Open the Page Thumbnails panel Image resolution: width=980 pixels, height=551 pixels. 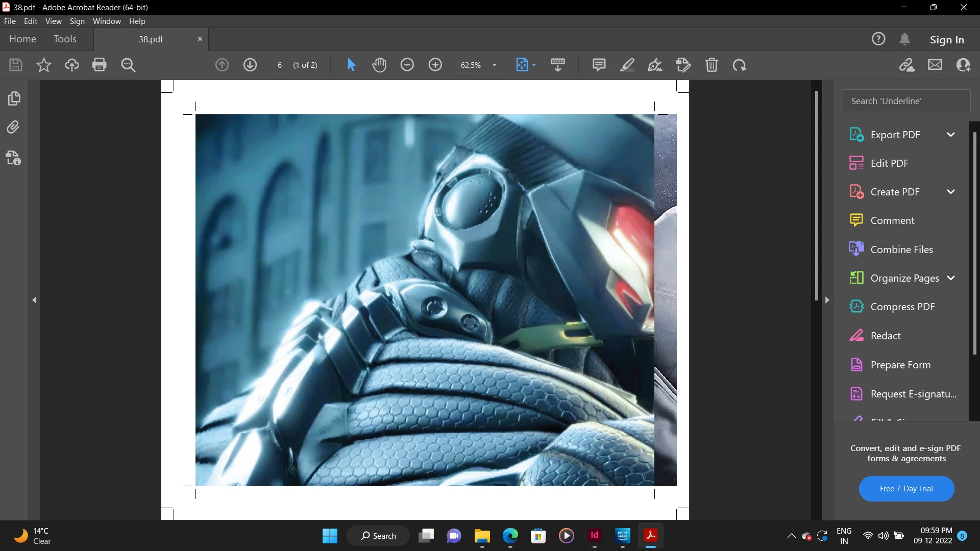pyautogui.click(x=14, y=98)
